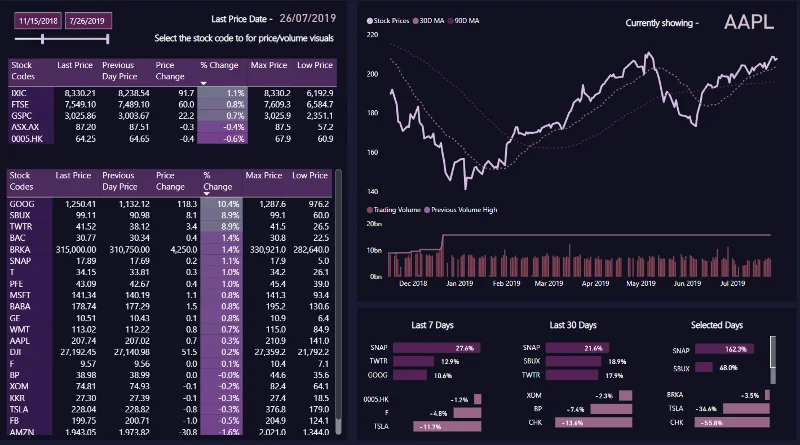Click the Trading Volume legend marker

[369, 210]
